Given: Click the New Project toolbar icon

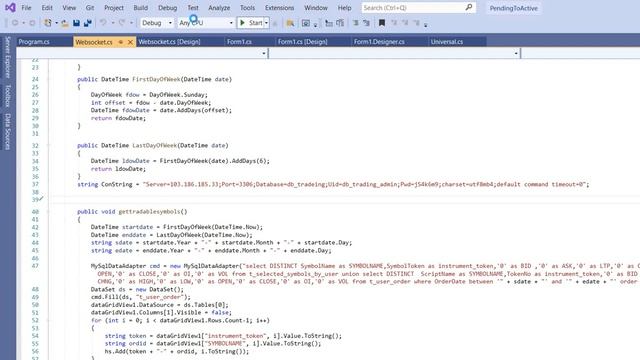Looking at the screenshot, I should (48, 23).
